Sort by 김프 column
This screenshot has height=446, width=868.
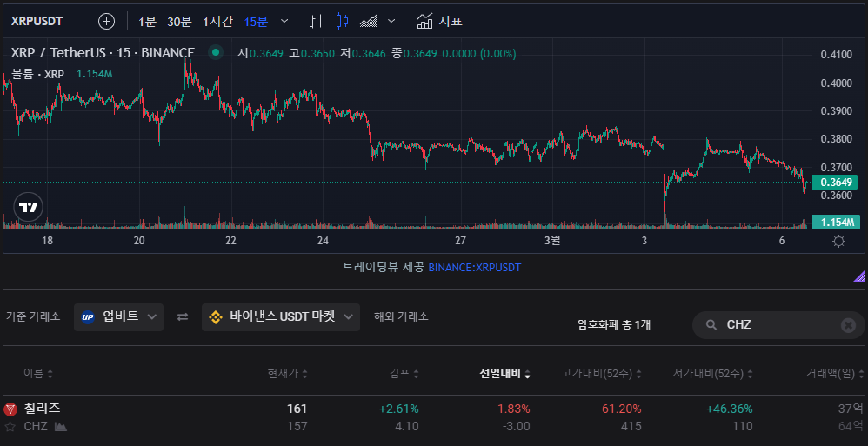coord(406,374)
